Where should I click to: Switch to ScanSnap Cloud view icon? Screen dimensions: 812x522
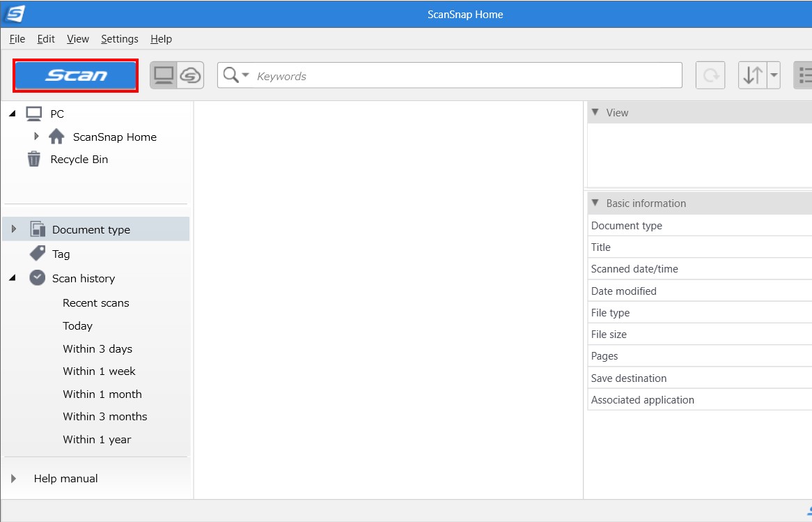click(191, 76)
